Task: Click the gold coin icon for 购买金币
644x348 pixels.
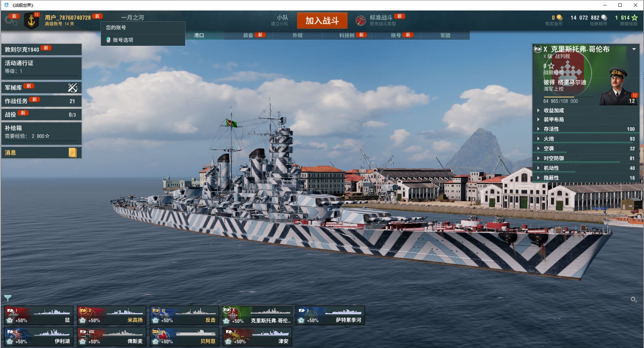Action: [x=559, y=18]
